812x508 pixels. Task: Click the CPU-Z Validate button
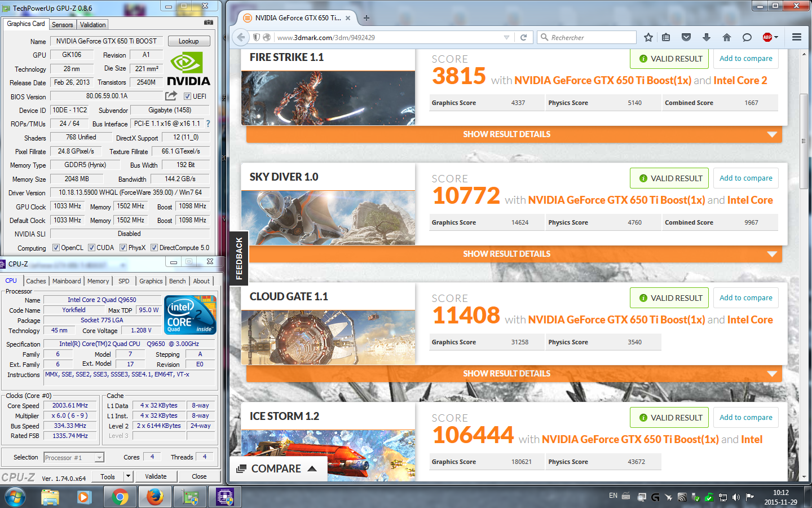click(156, 476)
